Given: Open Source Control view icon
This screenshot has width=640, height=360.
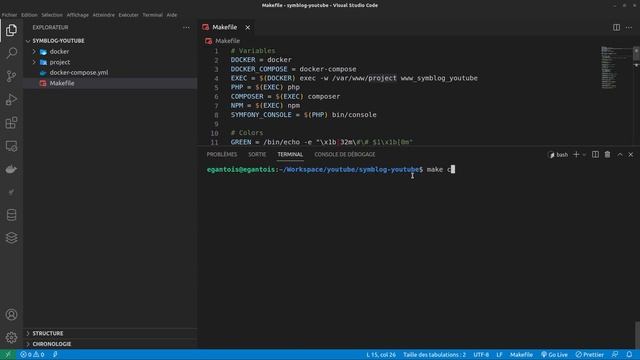Looking at the screenshot, I should coord(11,76).
